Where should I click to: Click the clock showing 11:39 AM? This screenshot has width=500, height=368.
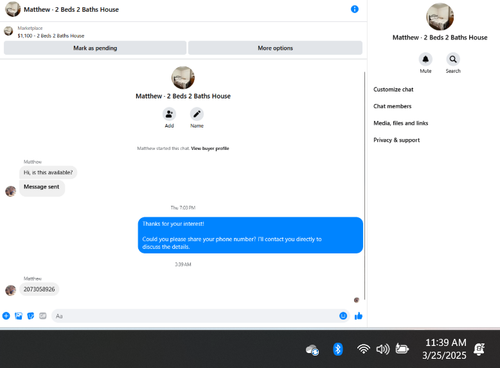[x=446, y=343]
